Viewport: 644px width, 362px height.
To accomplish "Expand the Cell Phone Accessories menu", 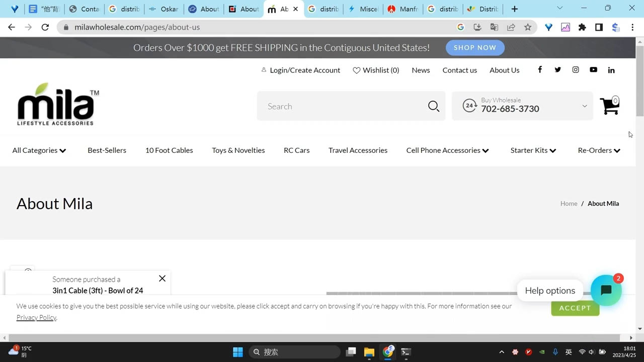I will pos(447,150).
